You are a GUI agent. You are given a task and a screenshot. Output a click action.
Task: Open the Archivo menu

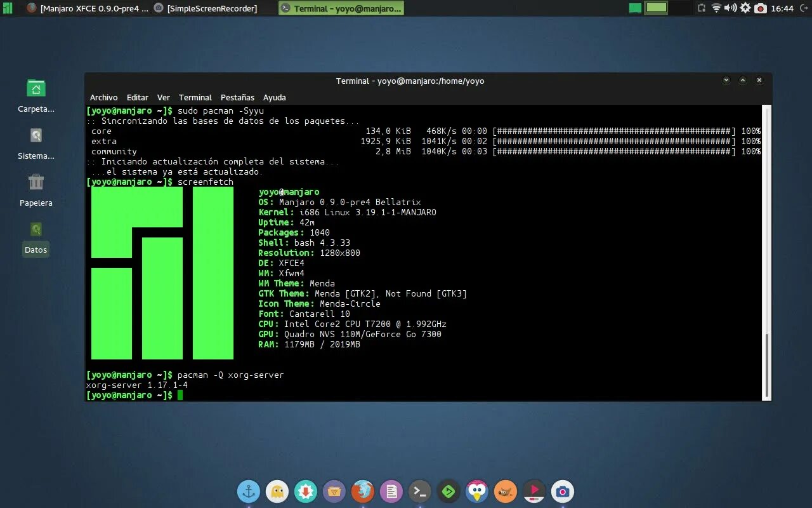(x=103, y=97)
